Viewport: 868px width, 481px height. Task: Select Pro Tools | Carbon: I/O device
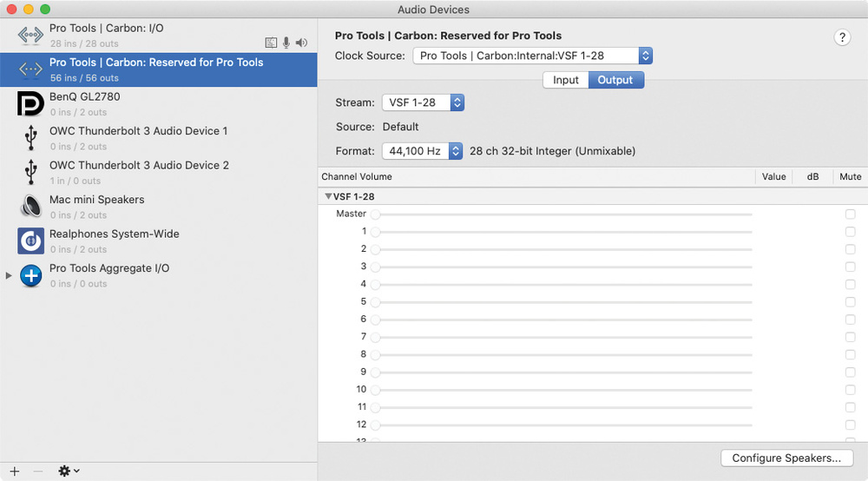(x=158, y=36)
